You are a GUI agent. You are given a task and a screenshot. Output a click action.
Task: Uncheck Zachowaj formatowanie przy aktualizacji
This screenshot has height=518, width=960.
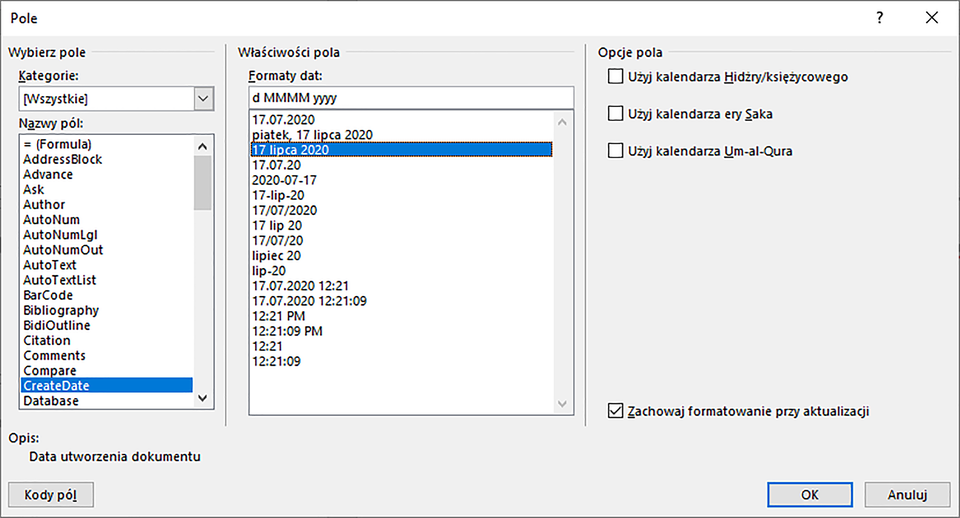point(616,411)
